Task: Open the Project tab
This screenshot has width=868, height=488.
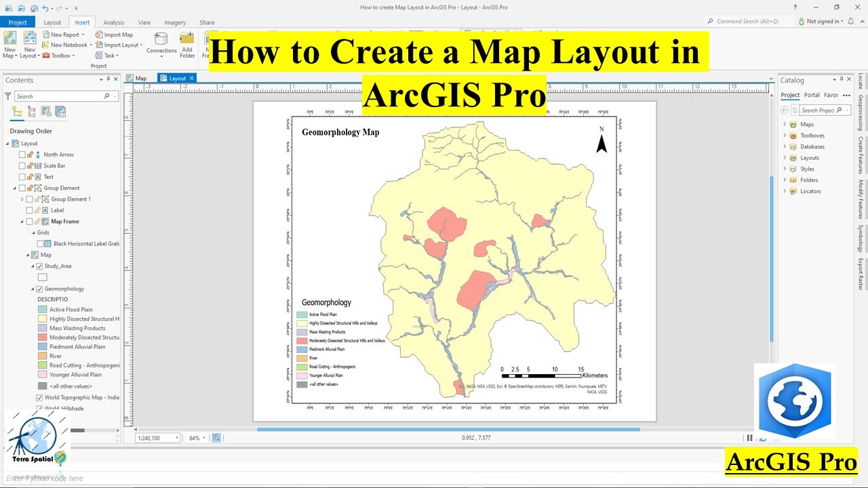Action: point(18,22)
